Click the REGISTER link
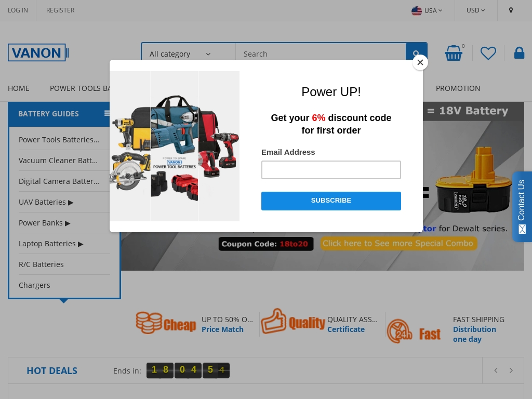 coord(60,10)
